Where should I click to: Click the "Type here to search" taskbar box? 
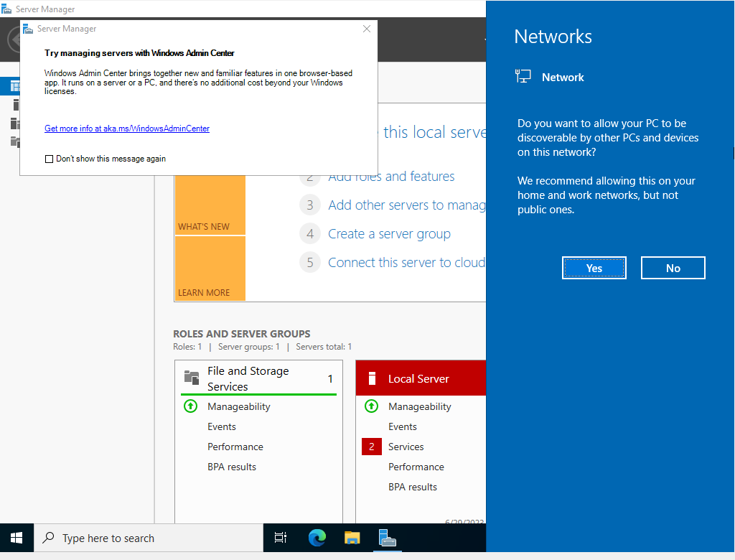[x=149, y=538]
